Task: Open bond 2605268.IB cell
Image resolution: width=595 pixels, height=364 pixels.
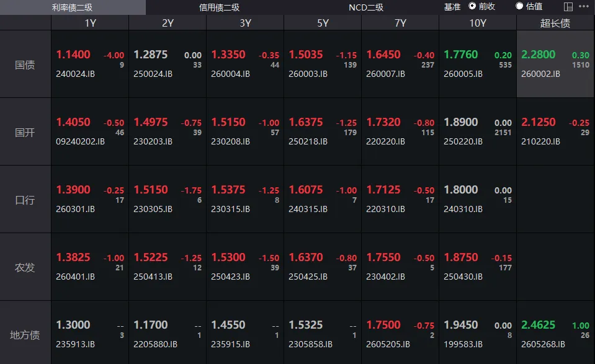Action: pyautogui.click(x=555, y=332)
